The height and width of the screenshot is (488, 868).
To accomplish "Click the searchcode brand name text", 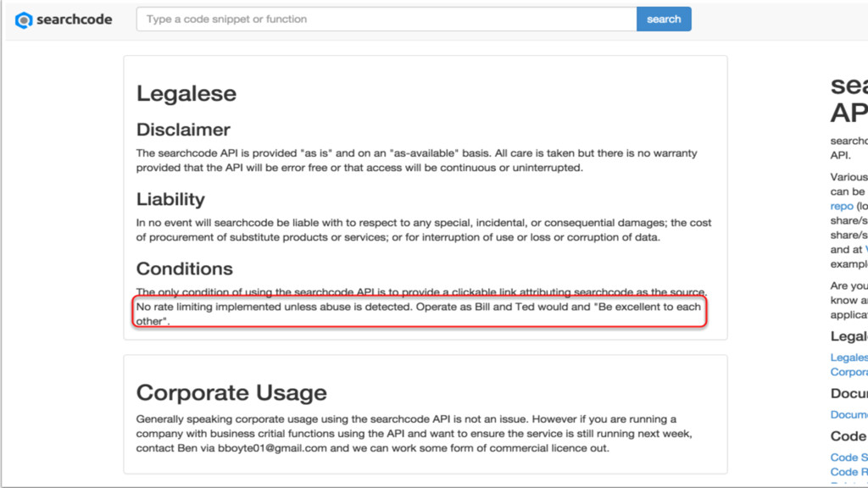I will tap(75, 19).
